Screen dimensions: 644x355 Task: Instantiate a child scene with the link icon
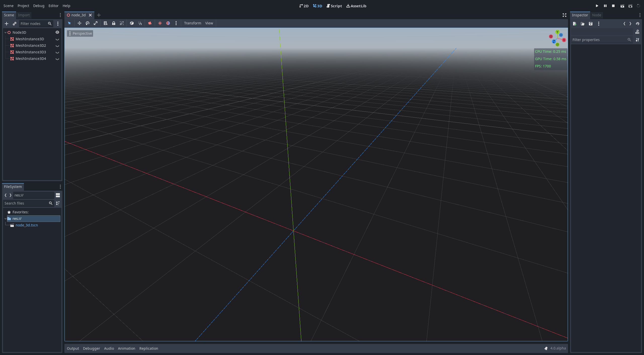click(x=14, y=24)
